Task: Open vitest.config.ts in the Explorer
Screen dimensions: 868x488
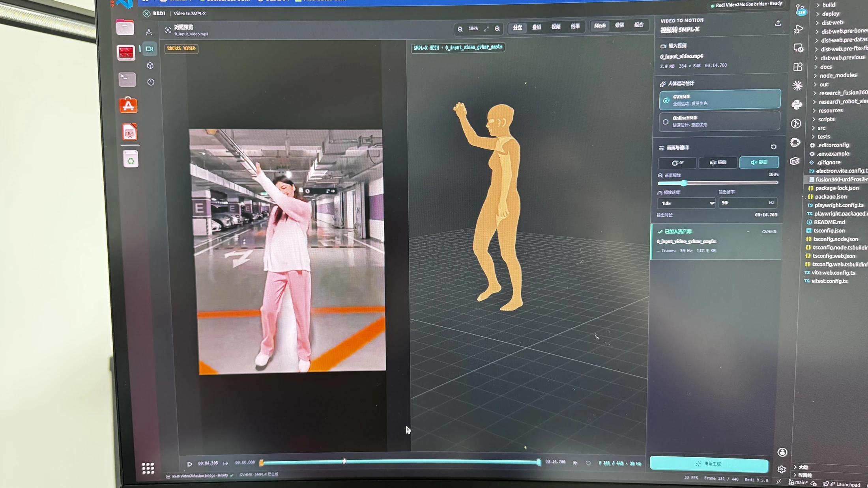Action: pyautogui.click(x=829, y=281)
